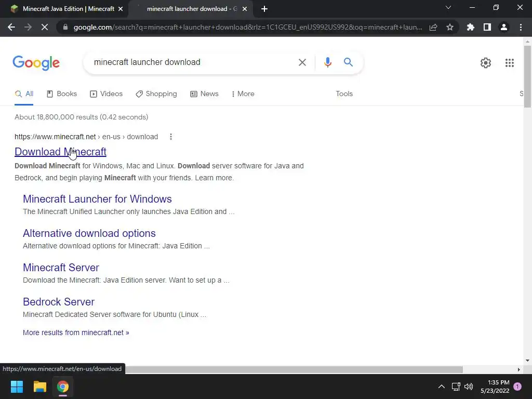Open result options three-dot menu
Screen dimensions: 532x399
tap(170, 137)
